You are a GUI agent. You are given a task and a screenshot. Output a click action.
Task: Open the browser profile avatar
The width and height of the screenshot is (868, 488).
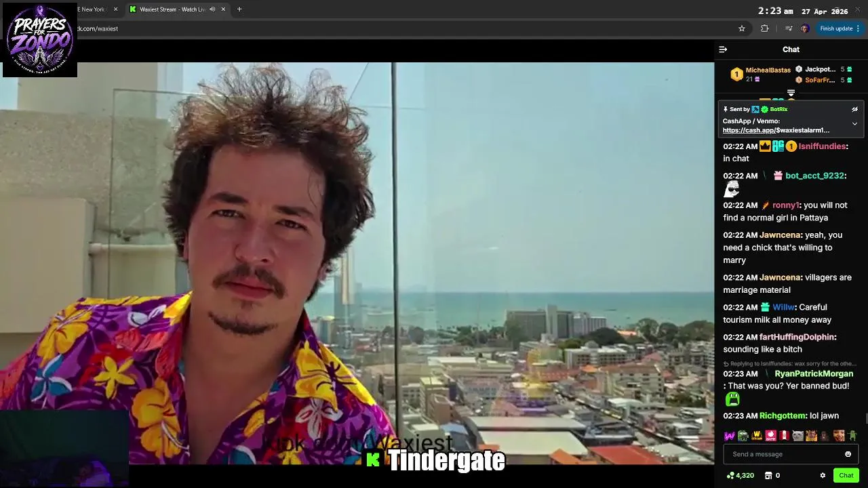tap(805, 28)
